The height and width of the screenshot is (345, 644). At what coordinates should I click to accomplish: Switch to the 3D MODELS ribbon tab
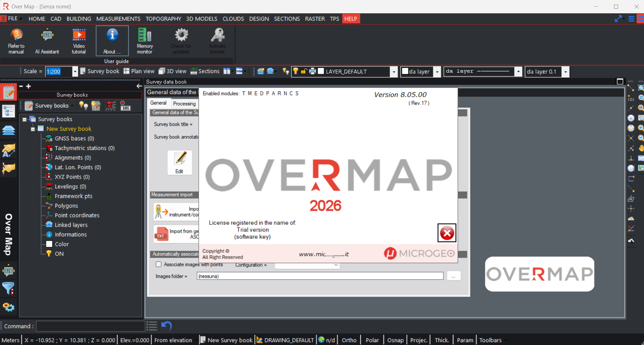(202, 19)
